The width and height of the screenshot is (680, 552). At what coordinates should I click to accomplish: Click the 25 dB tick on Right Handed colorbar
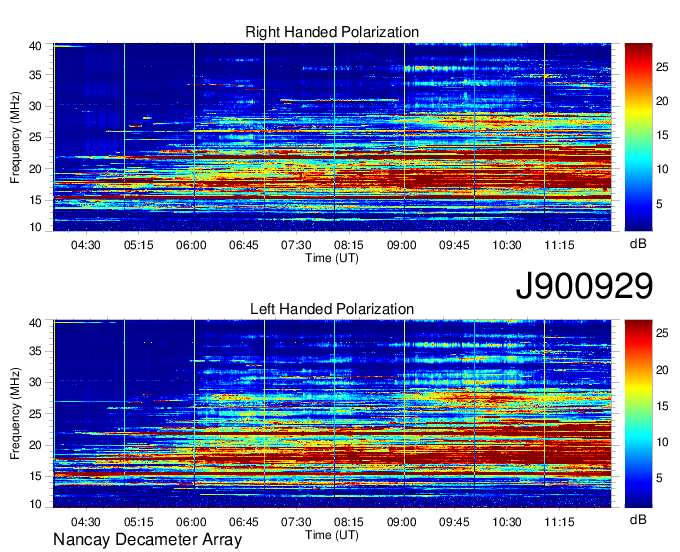point(662,67)
